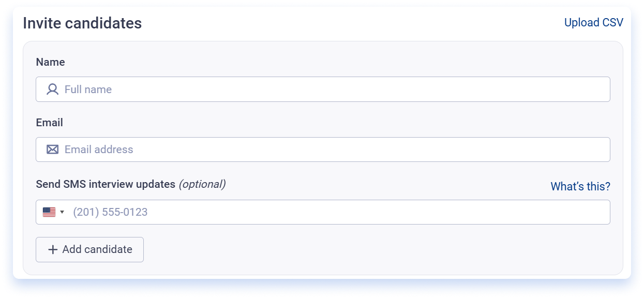The image size is (644, 298).
Task: Click the Email address placeholder text
Action: [99, 150]
